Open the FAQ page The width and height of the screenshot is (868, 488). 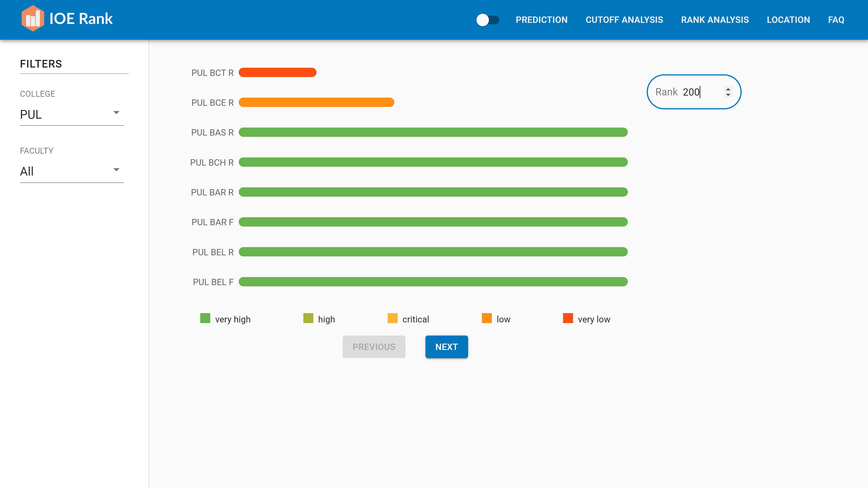836,20
